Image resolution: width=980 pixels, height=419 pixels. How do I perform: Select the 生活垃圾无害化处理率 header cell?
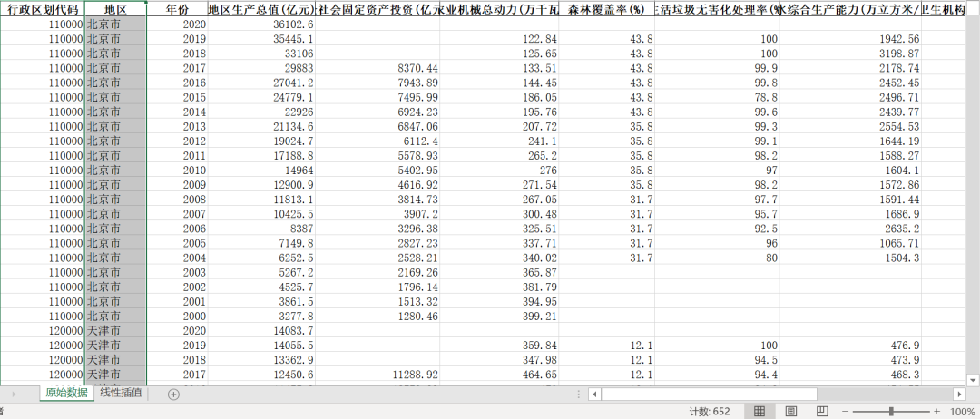pos(717,9)
